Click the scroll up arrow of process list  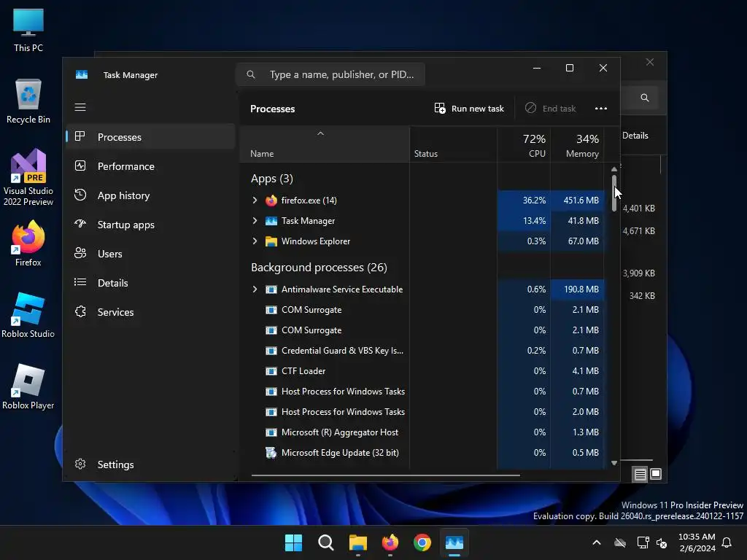614,169
